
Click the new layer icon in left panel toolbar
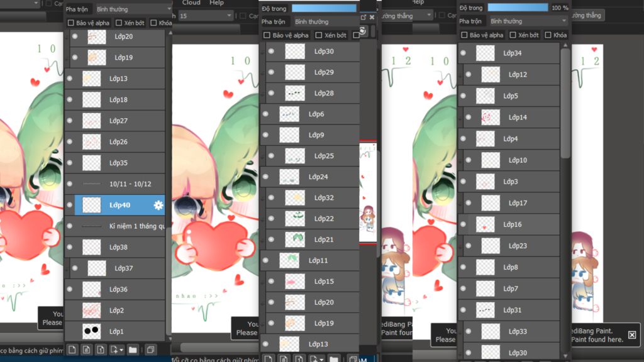72,349
